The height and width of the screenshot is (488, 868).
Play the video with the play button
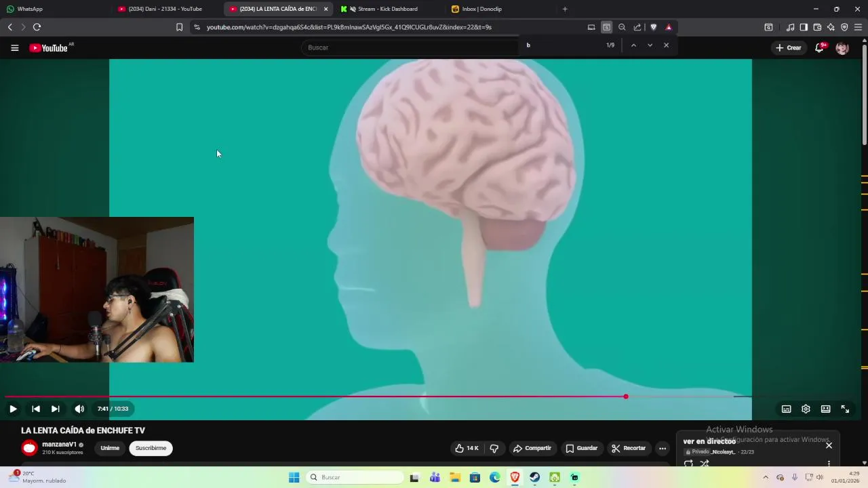(13, 409)
